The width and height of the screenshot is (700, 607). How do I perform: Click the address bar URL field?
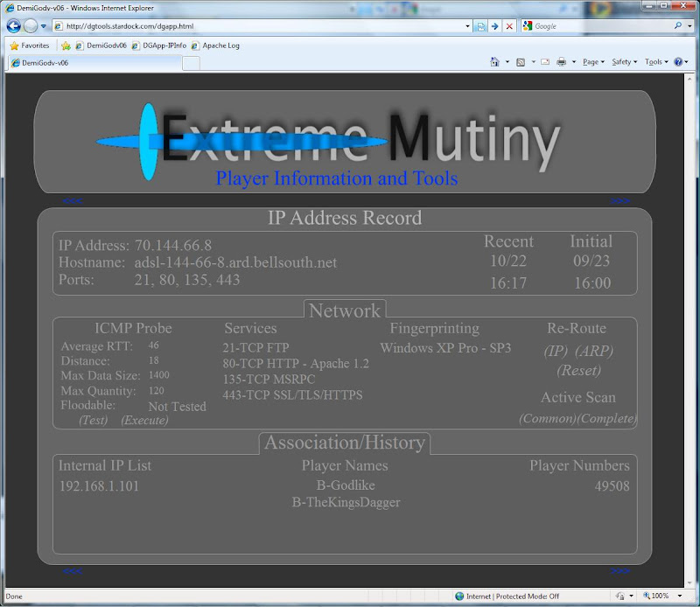coord(263,26)
